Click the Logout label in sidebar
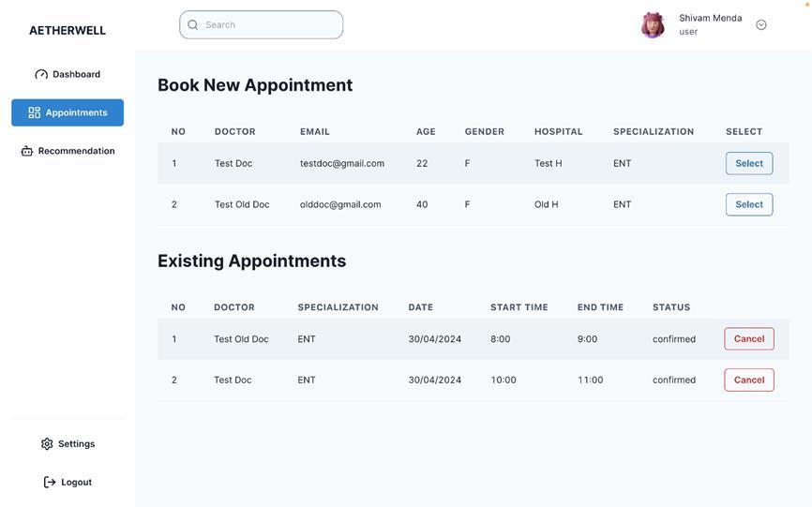 76,482
